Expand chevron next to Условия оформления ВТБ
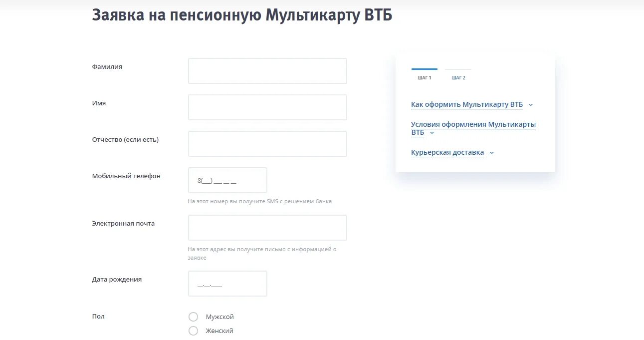Screen dimensions: 644x340 tap(432, 133)
